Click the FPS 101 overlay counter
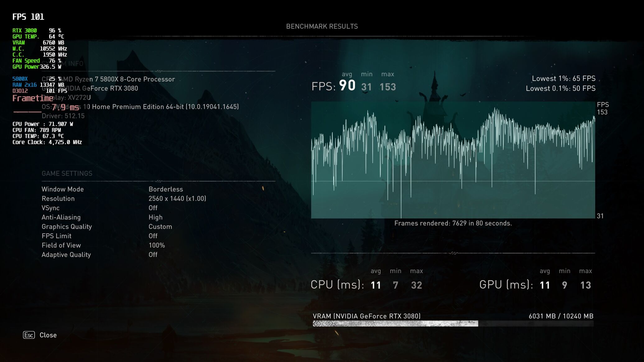This screenshot has height=362, width=644. click(x=28, y=17)
